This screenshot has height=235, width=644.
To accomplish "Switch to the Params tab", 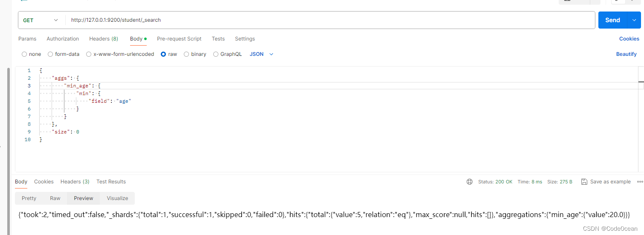I will (x=27, y=39).
